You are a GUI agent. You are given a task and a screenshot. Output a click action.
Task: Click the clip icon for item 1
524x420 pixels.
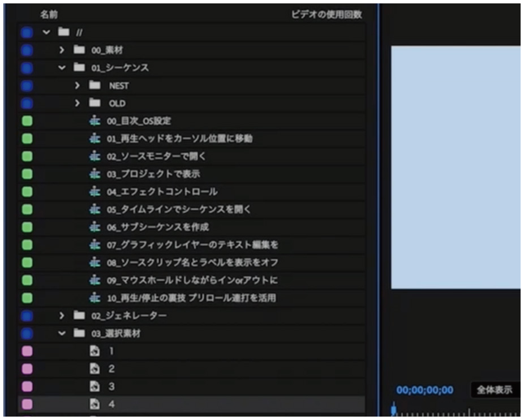point(95,351)
